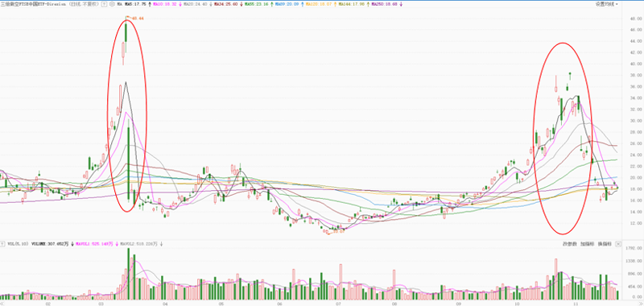Click the 06 month label on the time axis
Viewport: 644px width, 306px height.
(x=279, y=303)
